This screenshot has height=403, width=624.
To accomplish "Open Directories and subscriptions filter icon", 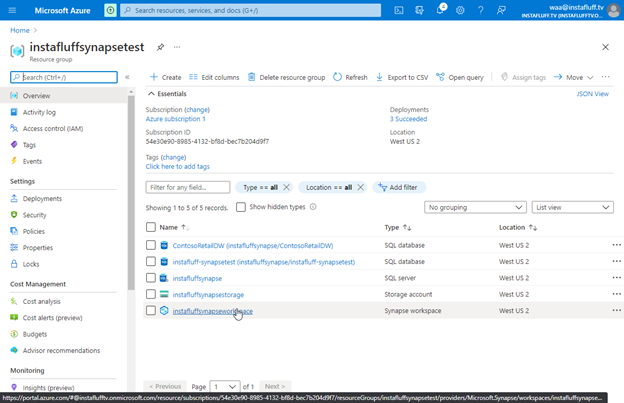I will (419, 10).
